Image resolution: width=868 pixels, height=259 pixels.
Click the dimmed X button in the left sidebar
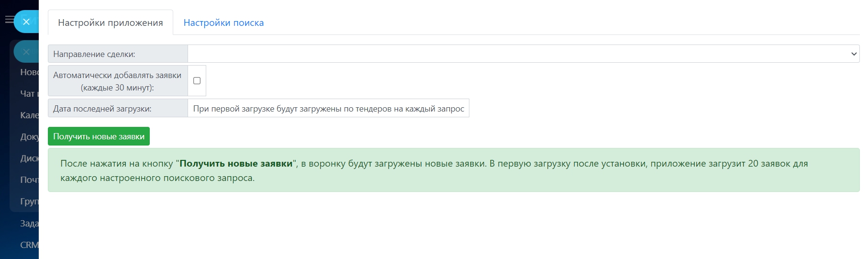click(x=26, y=52)
